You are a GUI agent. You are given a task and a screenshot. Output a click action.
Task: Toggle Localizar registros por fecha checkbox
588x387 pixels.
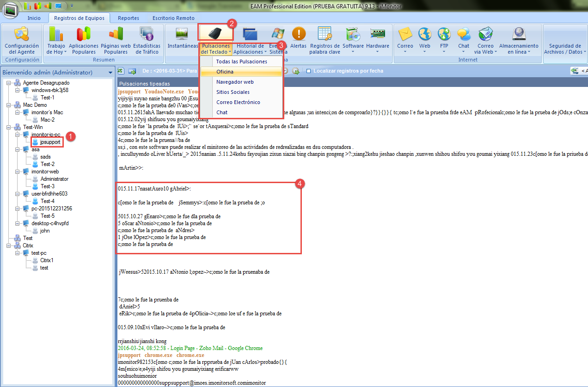coord(309,71)
